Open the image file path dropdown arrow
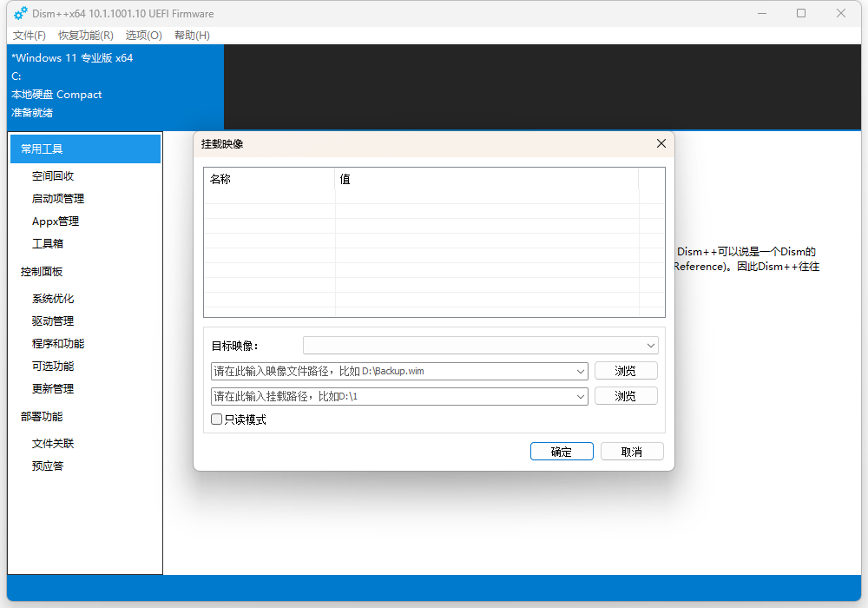 coord(581,372)
